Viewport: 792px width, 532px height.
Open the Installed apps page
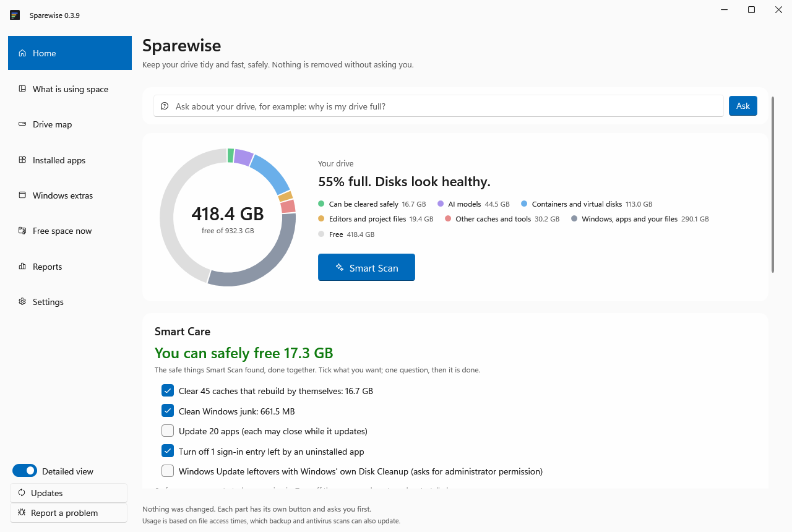point(70,160)
